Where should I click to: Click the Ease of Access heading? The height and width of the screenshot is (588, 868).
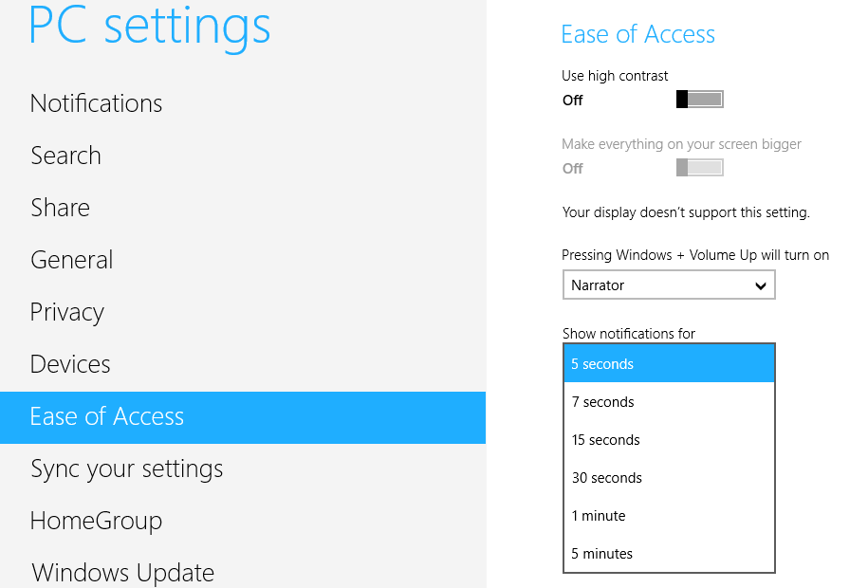tap(637, 34)
